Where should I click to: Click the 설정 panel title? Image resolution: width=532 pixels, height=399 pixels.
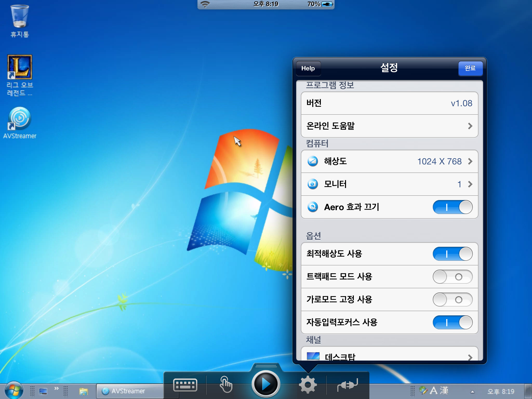tap(389, 68)
